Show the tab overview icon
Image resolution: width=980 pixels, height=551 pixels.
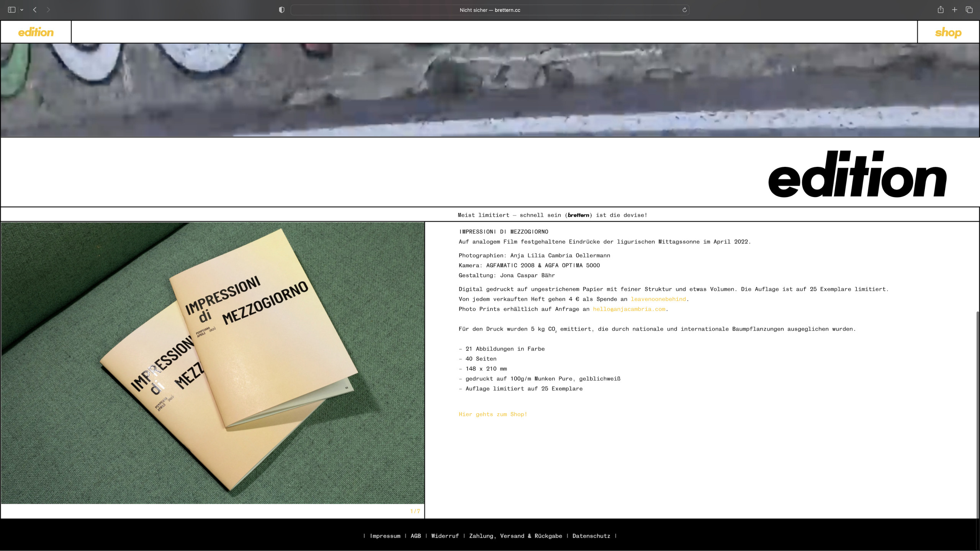point(969,10)
